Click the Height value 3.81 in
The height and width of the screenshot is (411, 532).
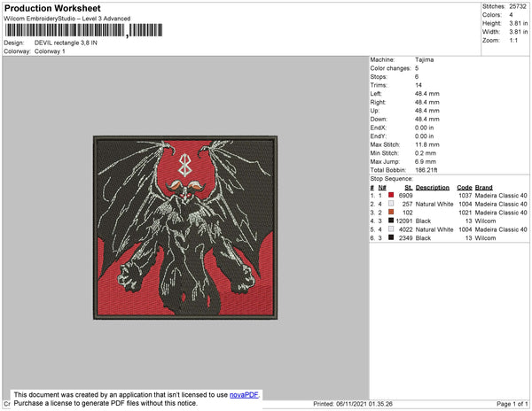[519, 23]
